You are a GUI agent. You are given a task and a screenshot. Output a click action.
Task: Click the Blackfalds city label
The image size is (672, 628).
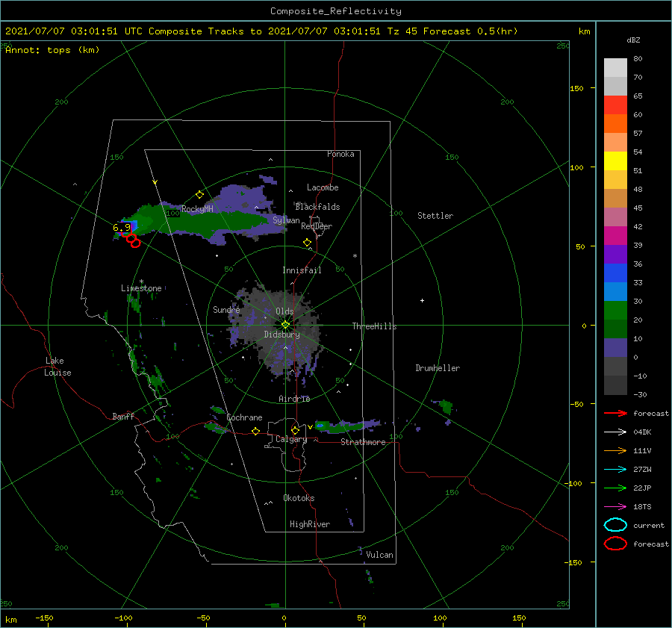point(317,207)
